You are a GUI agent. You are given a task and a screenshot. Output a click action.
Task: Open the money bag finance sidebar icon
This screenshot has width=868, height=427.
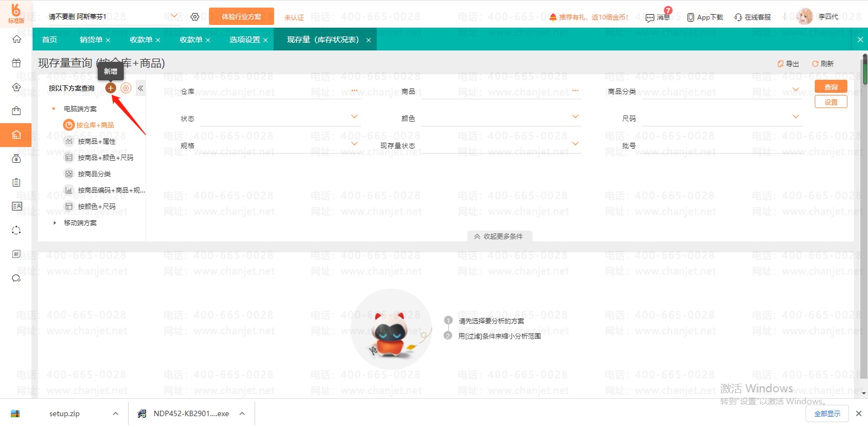tap(16, 158)
